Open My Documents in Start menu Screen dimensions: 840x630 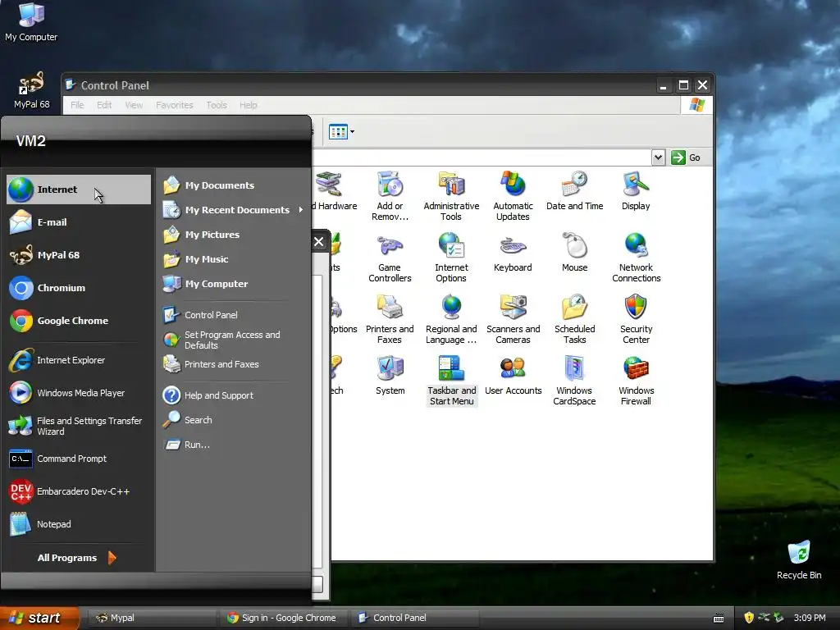pos(233,185)
